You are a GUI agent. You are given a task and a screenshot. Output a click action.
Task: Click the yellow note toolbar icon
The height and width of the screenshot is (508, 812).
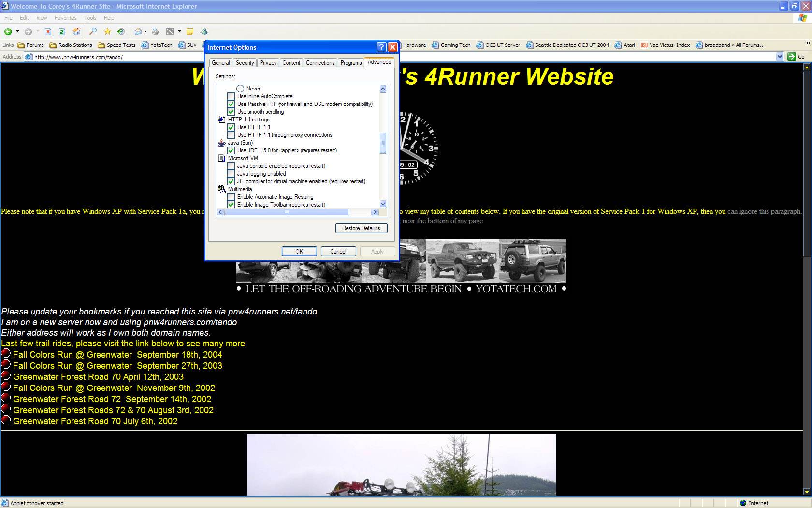(190, 31)
